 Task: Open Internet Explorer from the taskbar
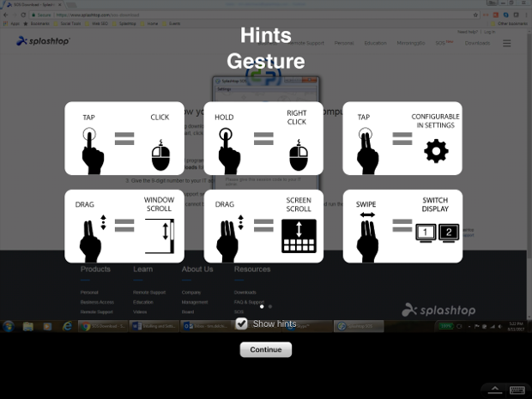67,327
